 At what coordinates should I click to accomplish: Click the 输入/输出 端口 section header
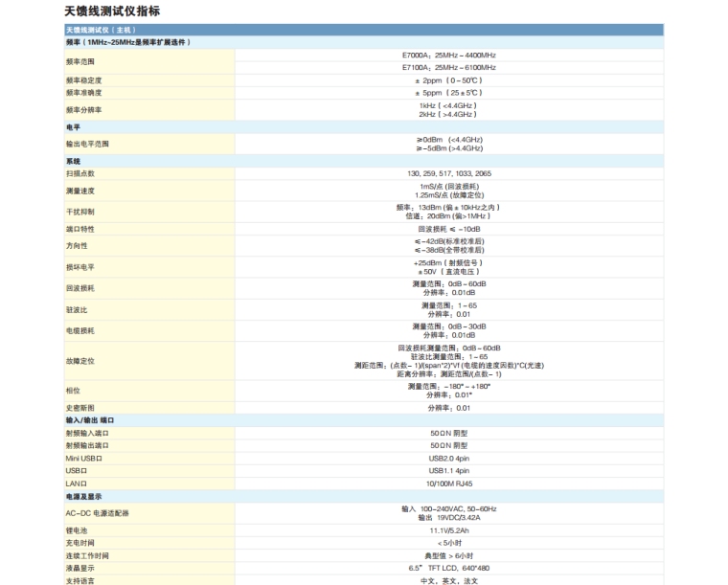pyautogui.click(x=90, y=420)
